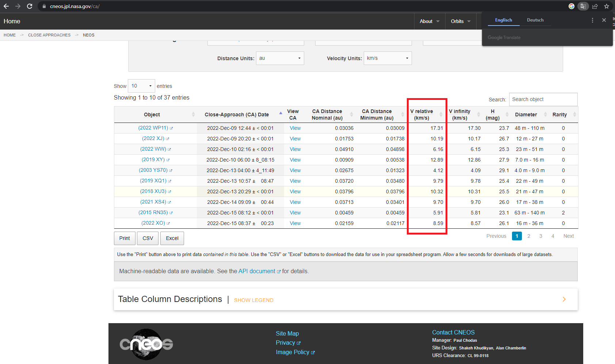The width and height of the screenshot is (615, 364).
Task: Click the external link icon beside API document
Action: (x=279, y=272)
